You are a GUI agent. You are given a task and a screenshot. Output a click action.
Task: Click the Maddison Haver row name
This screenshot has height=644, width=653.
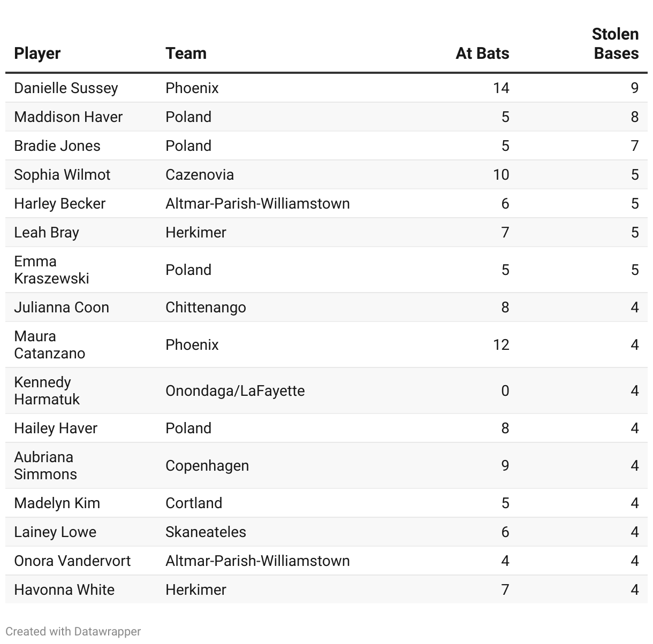point(68,117)
